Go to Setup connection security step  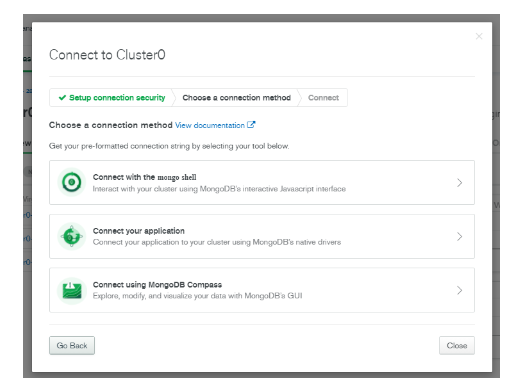[x=112, y=98]
